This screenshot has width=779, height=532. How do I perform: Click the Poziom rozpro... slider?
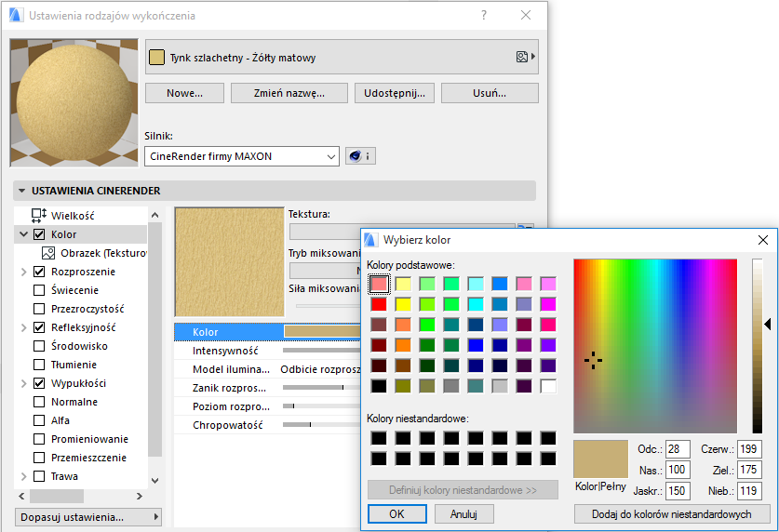(321, 406)
